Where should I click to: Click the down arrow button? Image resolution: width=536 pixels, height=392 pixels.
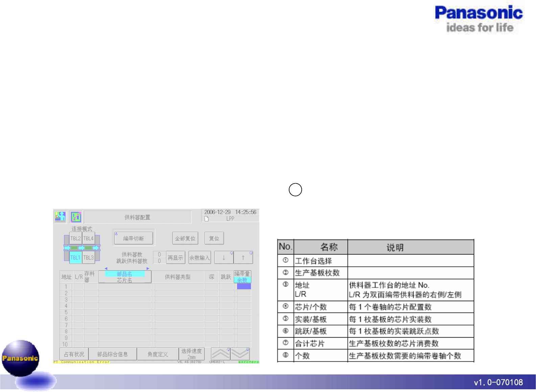click(224, 258)
